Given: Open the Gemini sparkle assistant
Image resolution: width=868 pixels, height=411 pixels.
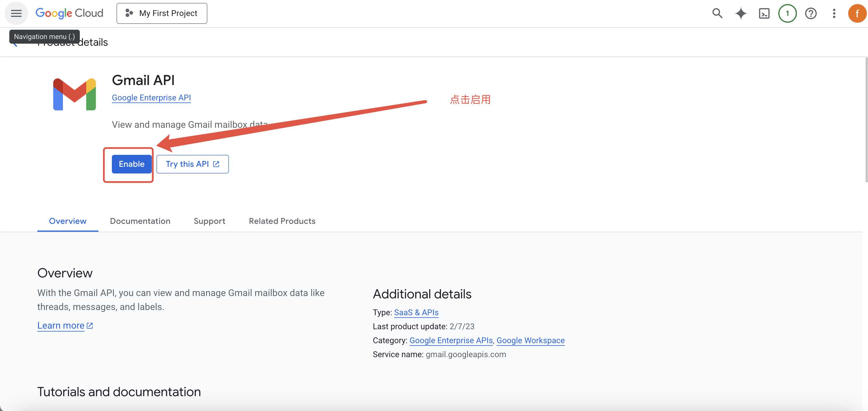Looking at the screenshot, I should (741, 13).
